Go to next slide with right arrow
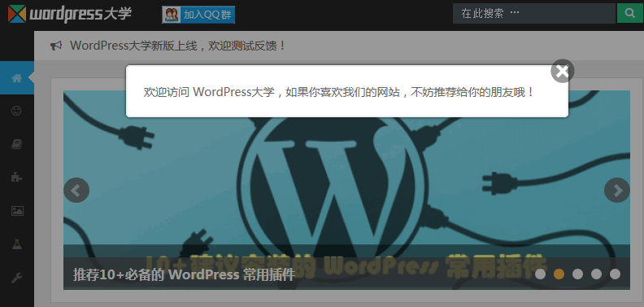 [617, 190]
